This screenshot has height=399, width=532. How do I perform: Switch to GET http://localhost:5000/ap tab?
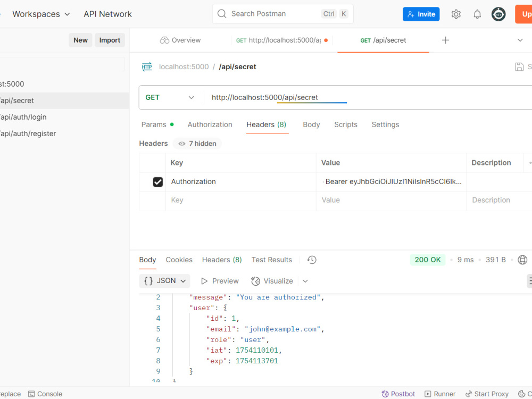(x=282, y=40)
